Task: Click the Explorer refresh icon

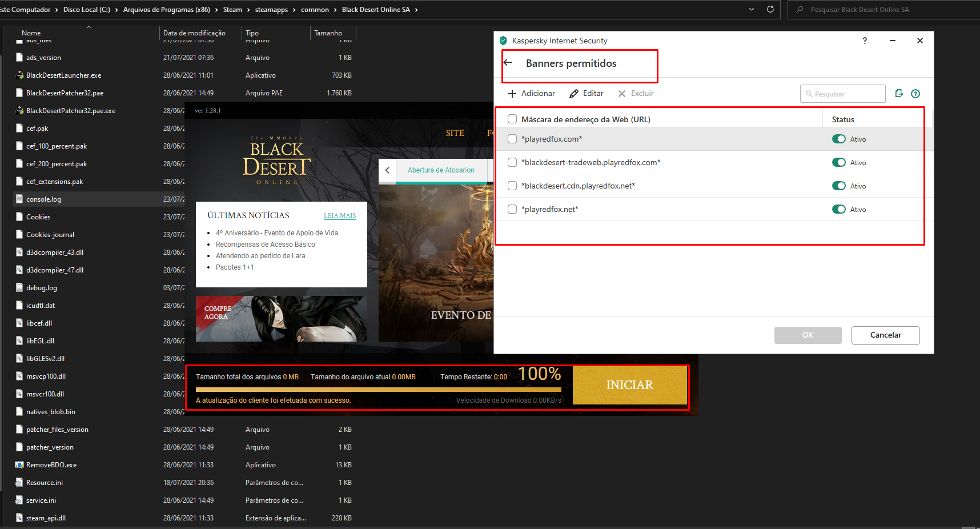Action: click(x=770, y=9)
